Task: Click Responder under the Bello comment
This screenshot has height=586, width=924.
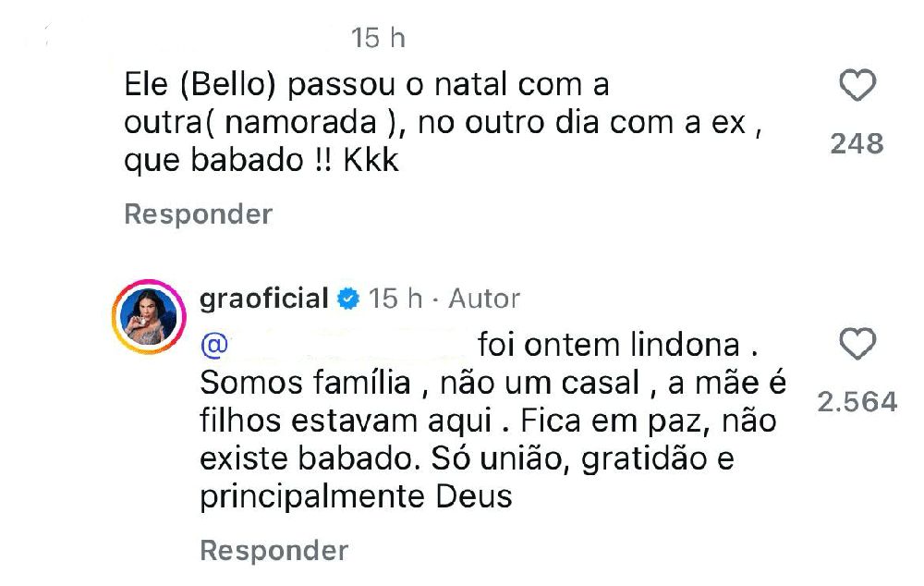Action: coord(199,214)
